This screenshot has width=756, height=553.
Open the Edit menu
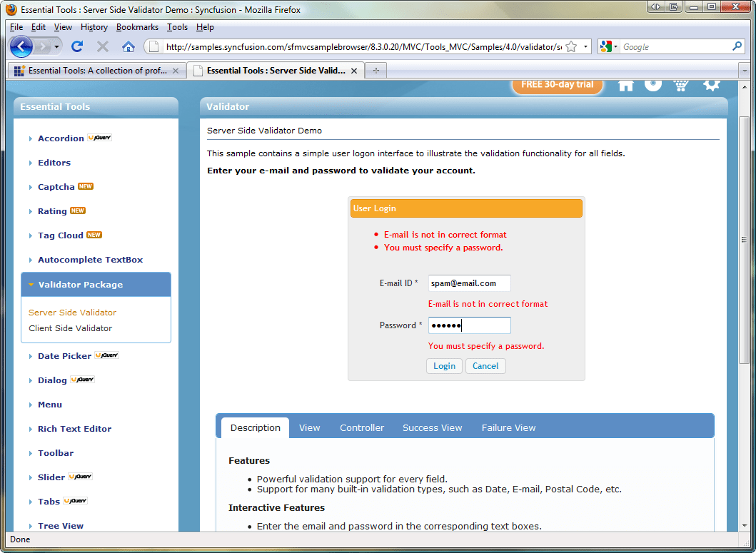coord(39,27)
